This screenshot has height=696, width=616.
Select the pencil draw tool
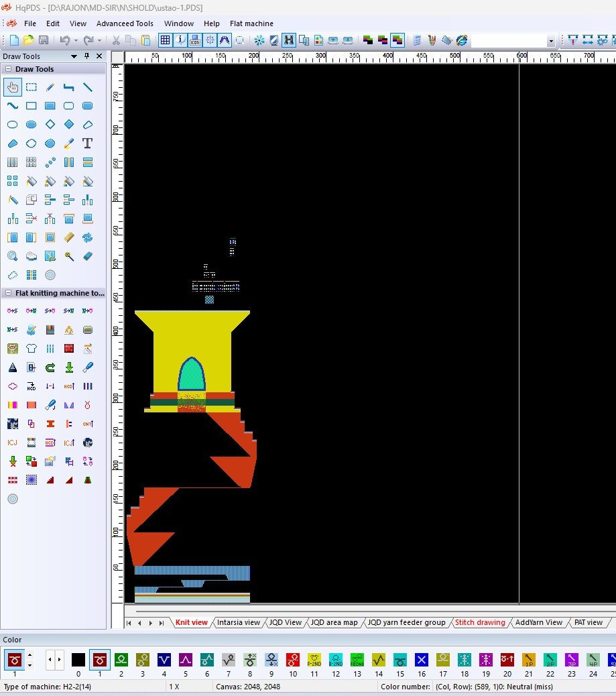[50, 87]
